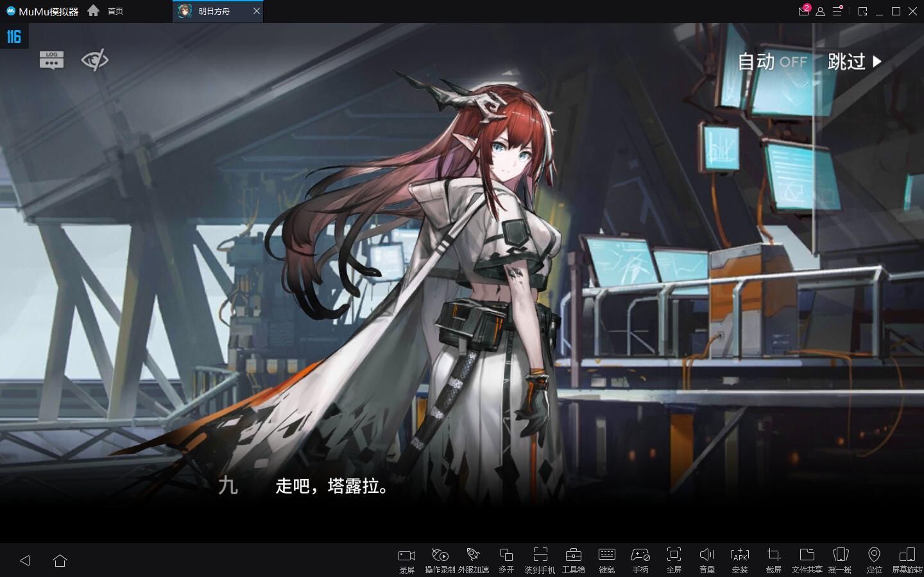The width and height of the screenshot is (924, 577).
Task: Click the 摇一摇 shake icon
Action: coord(840,560)
